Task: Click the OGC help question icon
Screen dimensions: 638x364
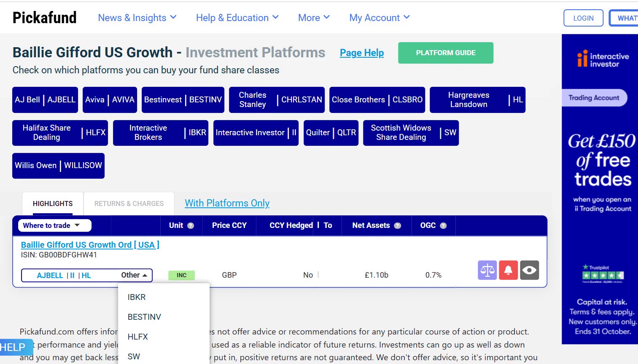Action: (x=443, y=225)
